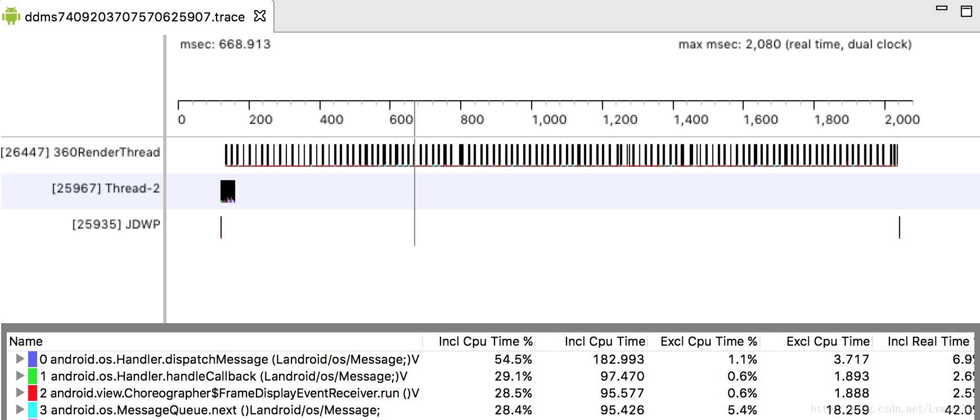Click JDWP marker near timeline start
This screenshot has height=420, width=980.
[221, 227]
